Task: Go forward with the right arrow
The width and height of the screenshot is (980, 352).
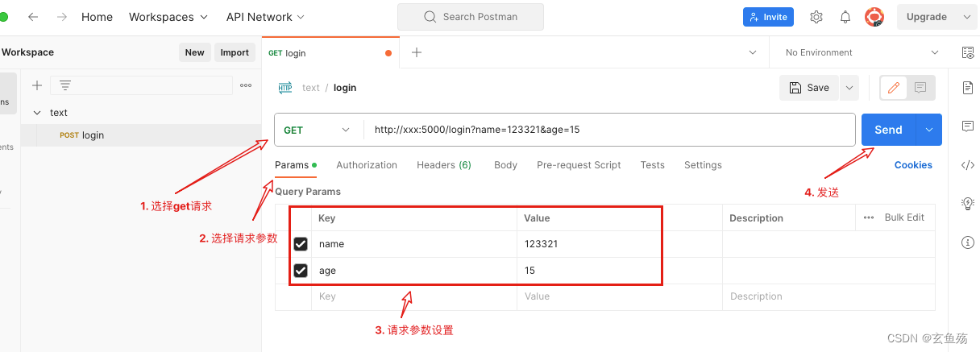Action: point(62,16)
